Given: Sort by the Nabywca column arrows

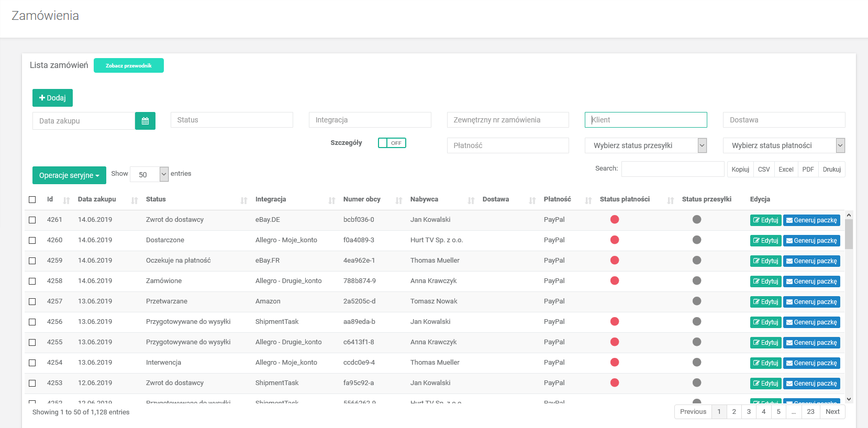Looking at the screenshot, I should pyautogui.click(x=471, y=200).
